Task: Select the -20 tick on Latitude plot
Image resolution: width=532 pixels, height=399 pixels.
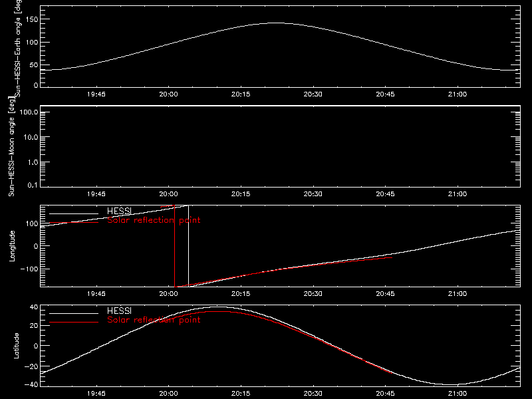Action: (x=31, y=366)
